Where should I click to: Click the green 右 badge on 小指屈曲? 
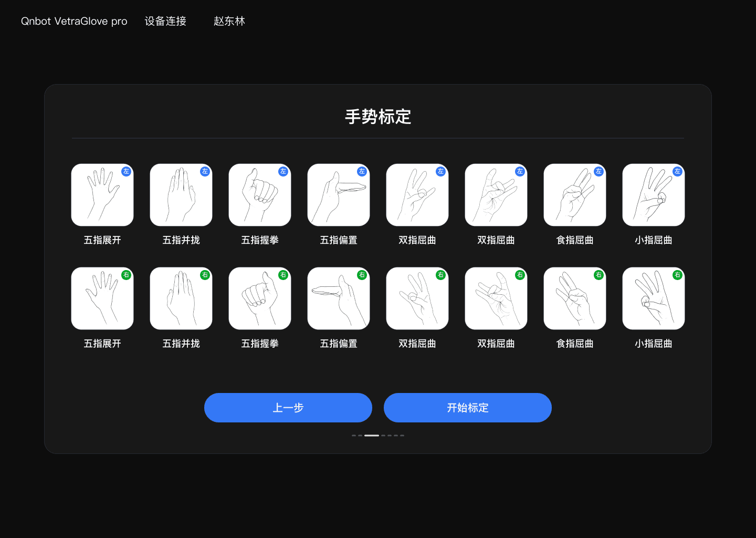coord(677,275)
